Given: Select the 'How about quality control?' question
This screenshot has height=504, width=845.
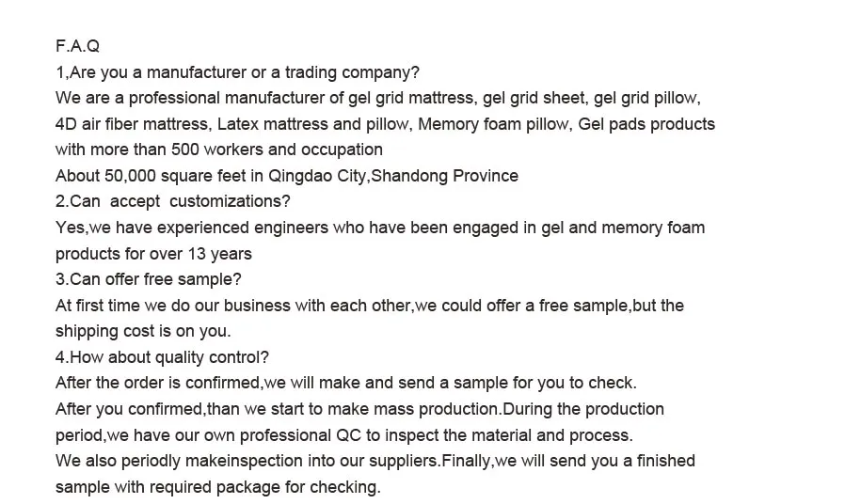Looking at the screenshot, I should [x=162, y=357].
